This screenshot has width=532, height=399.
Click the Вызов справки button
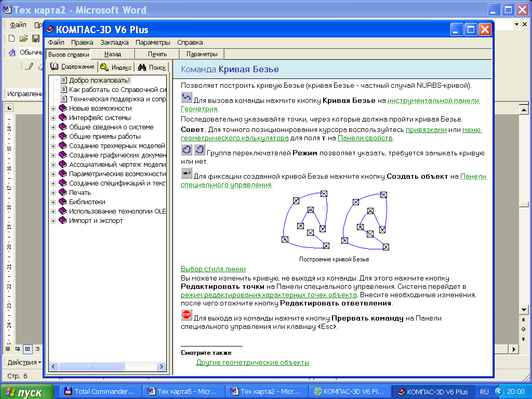coord(69,54)
